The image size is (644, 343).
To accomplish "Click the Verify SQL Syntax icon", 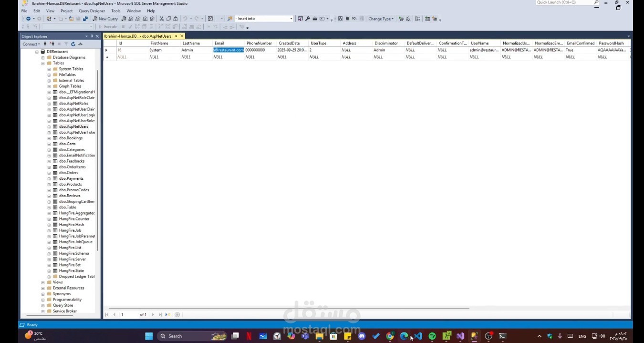I will point(408,19).
